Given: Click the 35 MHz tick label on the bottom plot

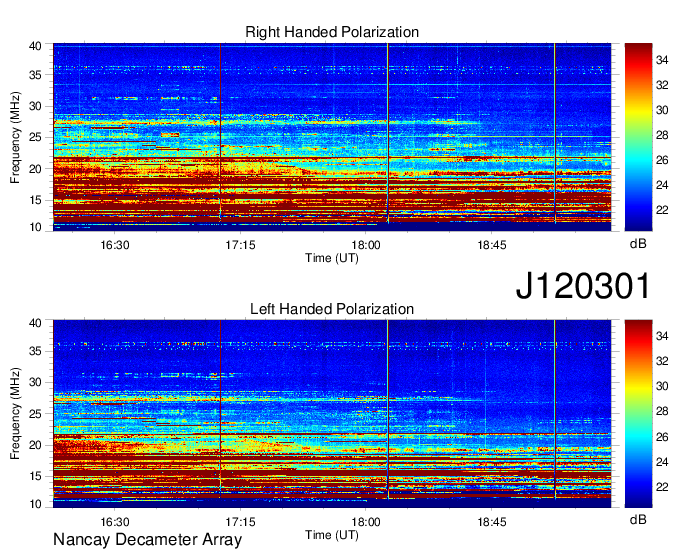Looking at the screenshot, I should [35, 351].
